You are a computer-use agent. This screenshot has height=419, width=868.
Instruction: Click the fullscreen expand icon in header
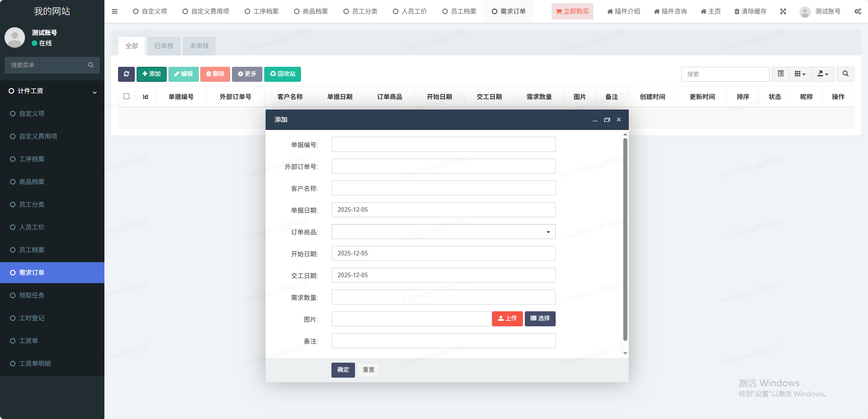[783, 11]
